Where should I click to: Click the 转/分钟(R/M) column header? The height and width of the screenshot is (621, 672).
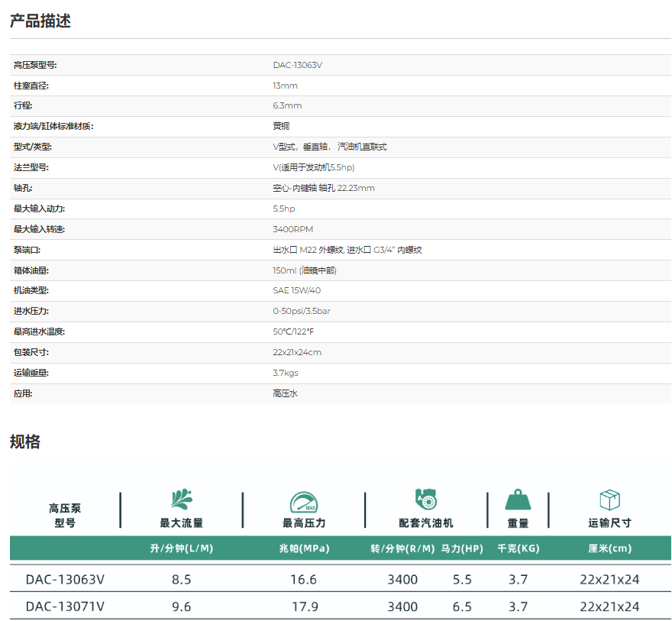click(402, 549)
